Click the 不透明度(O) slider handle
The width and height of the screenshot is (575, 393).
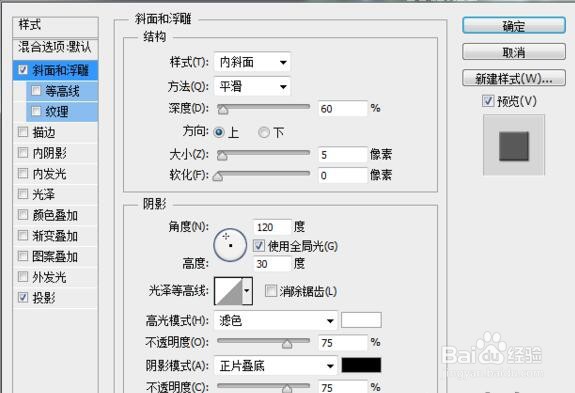click(287, 344)
